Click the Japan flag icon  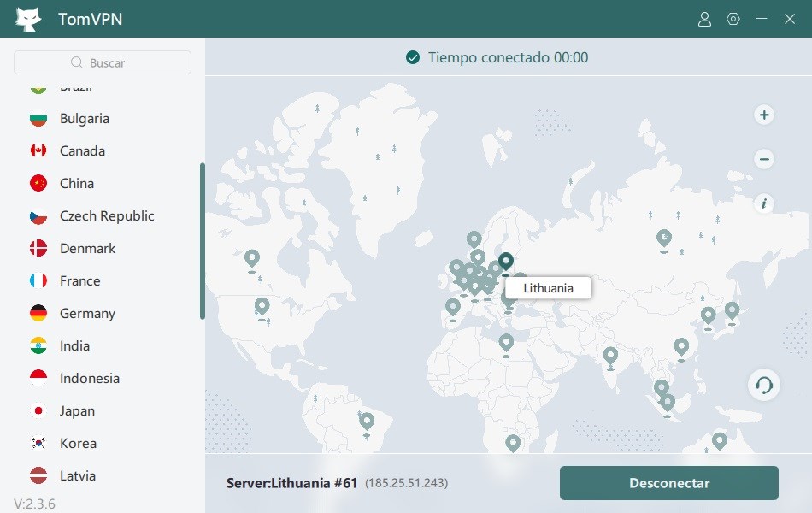[x=38, y=411]
